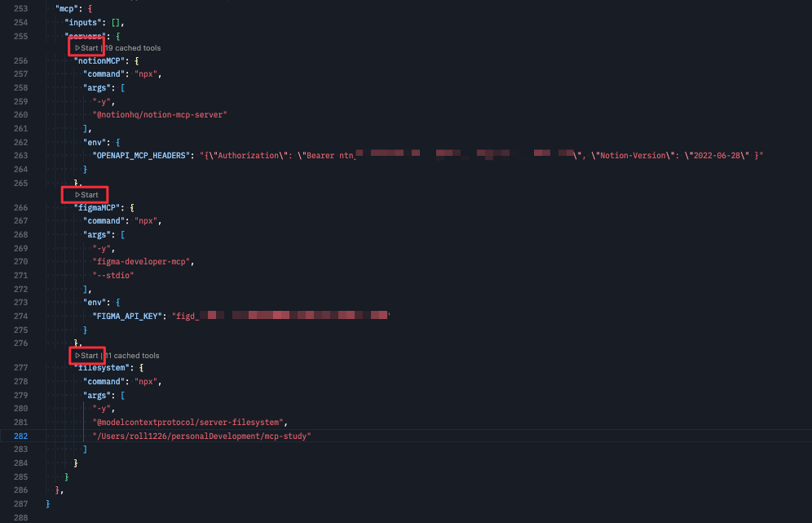Screen dimensions: 812x523
Task: Click the "Bearer ntn_" token text
Action: (331, 156)
